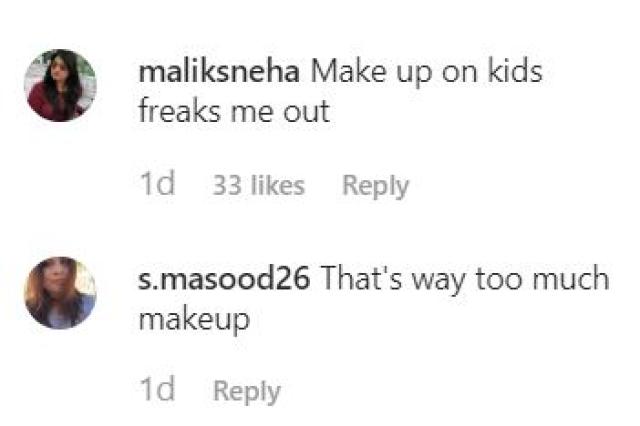This screenshot has width=640, height=426.
Task: Visit the maliksneha username link
Action: coord(220,73)
